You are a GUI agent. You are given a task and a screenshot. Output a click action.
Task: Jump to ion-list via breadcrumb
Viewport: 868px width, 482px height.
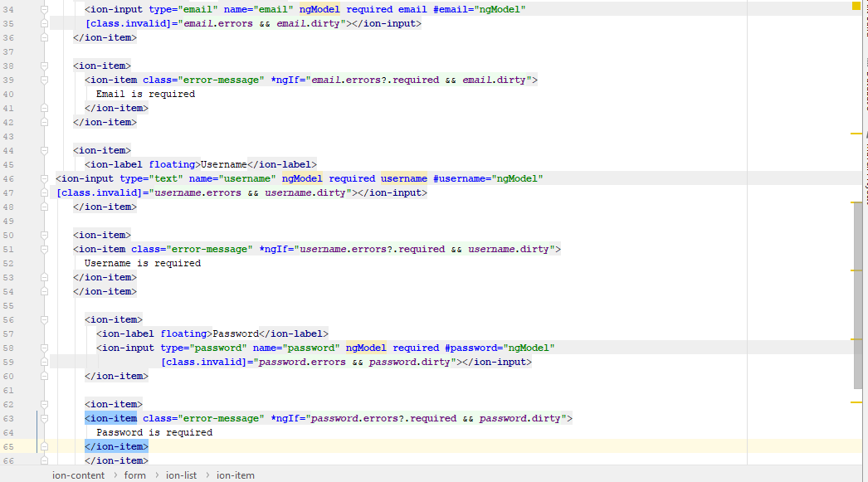coord(181,475)
